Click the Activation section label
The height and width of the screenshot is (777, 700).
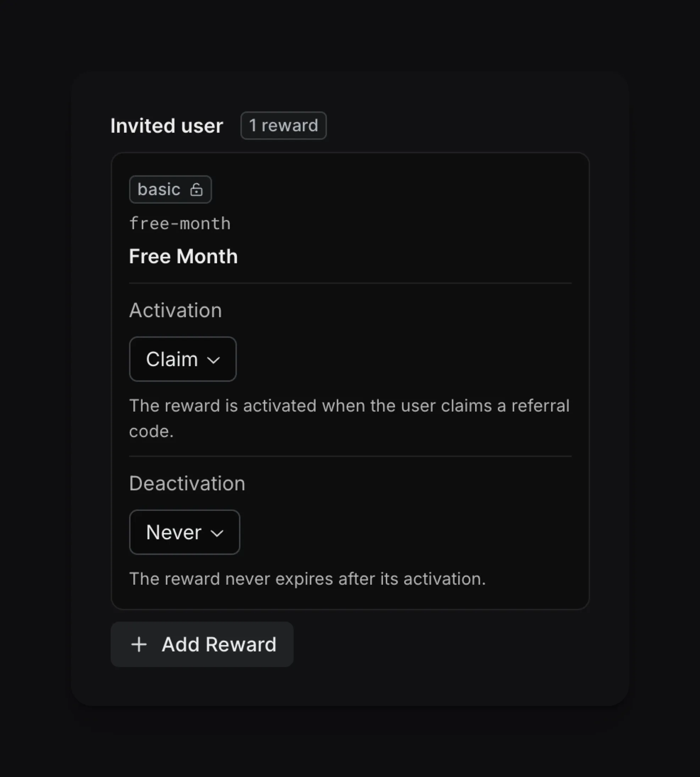[x=176, y=310]
